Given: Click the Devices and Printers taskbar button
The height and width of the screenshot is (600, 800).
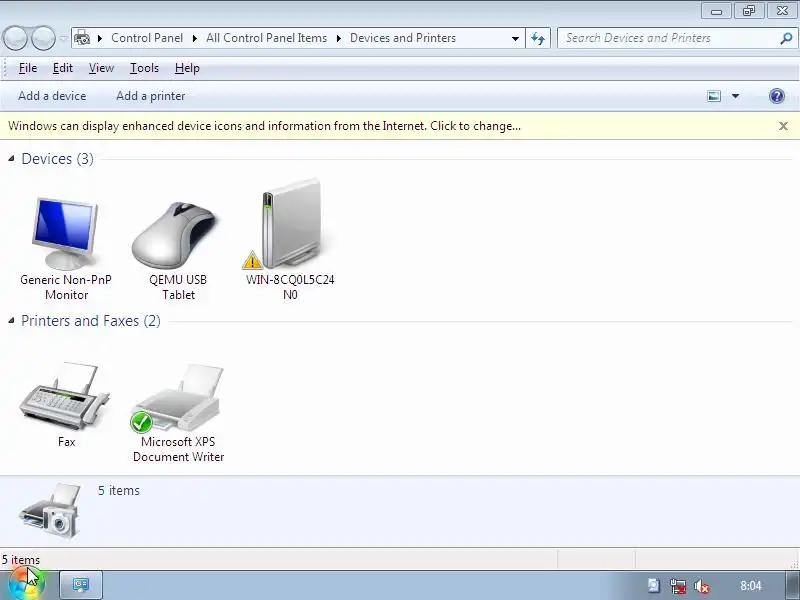Looking at the screenshot, I should [81, 585].
